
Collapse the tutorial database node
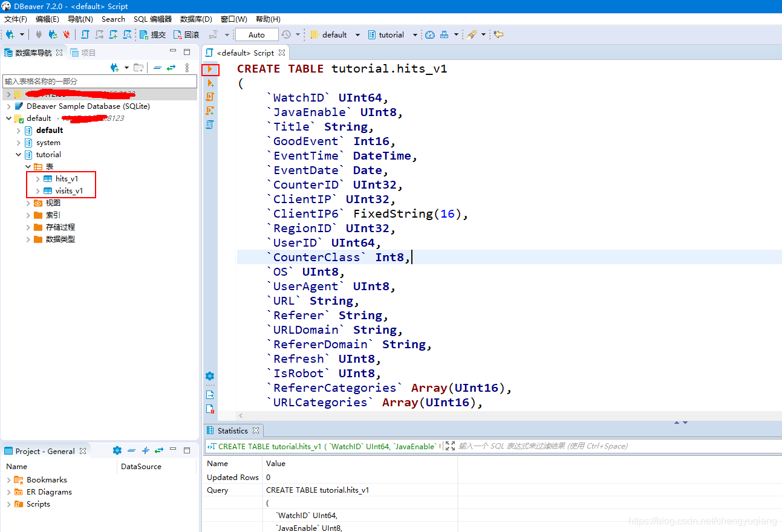pos(19,154)
